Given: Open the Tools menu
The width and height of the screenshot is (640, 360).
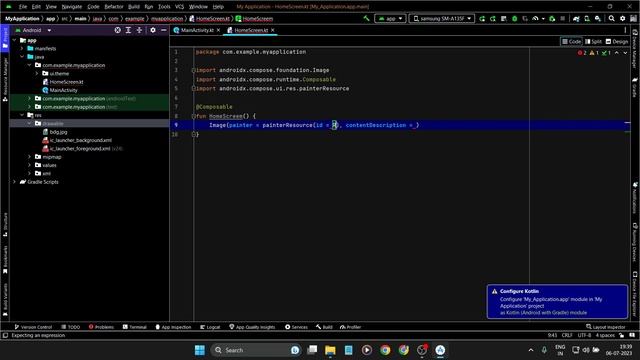Looking at the screenshot, I should 164,7.
